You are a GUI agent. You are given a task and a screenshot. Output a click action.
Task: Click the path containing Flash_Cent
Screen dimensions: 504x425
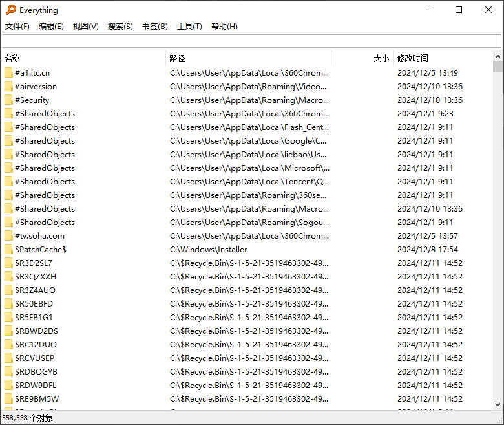point(249,127)
